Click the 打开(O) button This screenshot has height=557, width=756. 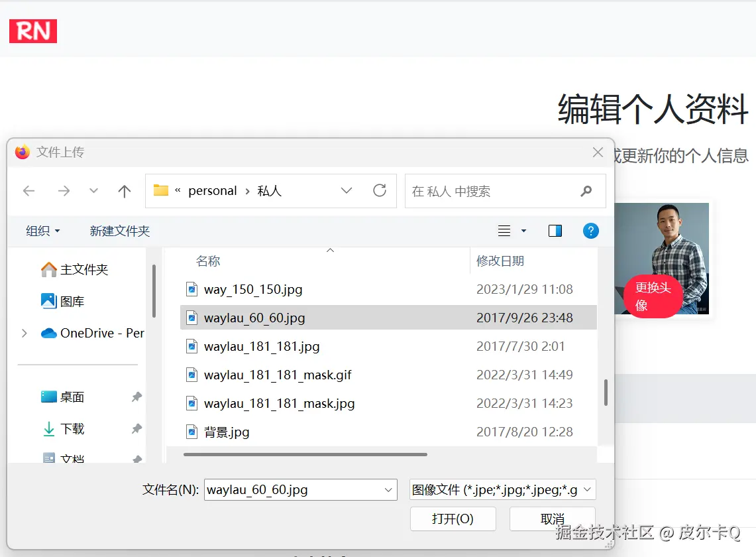453,519
